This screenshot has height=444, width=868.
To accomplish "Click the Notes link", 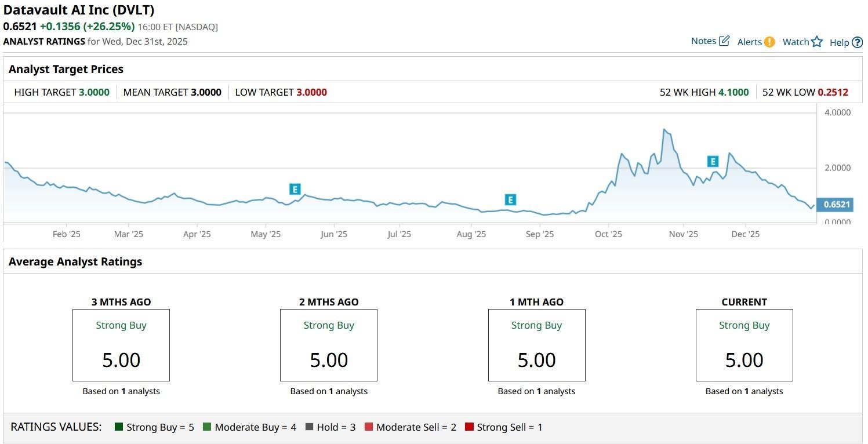I will [x=703, y=41].
